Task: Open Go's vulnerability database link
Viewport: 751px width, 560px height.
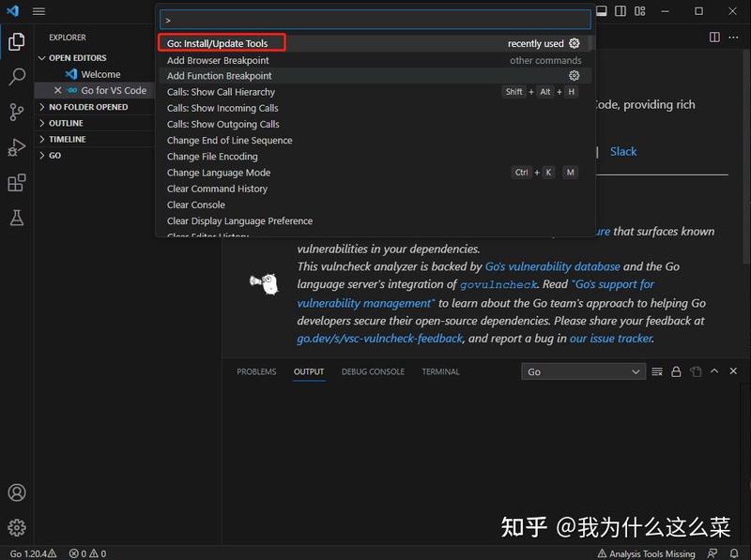Action: pyautogui.click(x=552, y=266)
